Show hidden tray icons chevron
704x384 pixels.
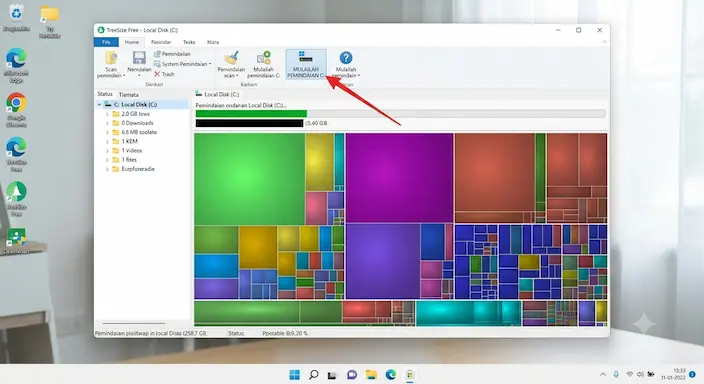coord(603,375)
